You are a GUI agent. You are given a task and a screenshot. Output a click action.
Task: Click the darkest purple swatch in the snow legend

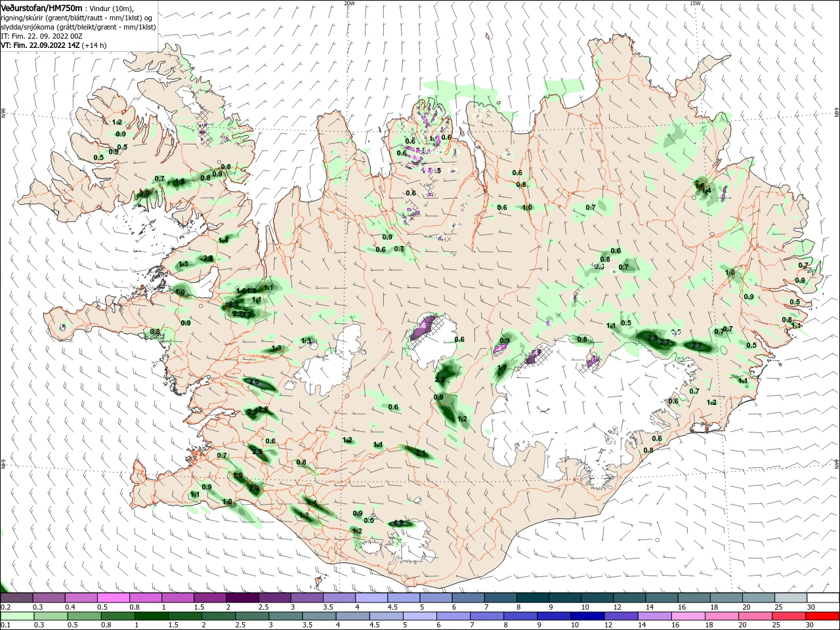[242, 598]
